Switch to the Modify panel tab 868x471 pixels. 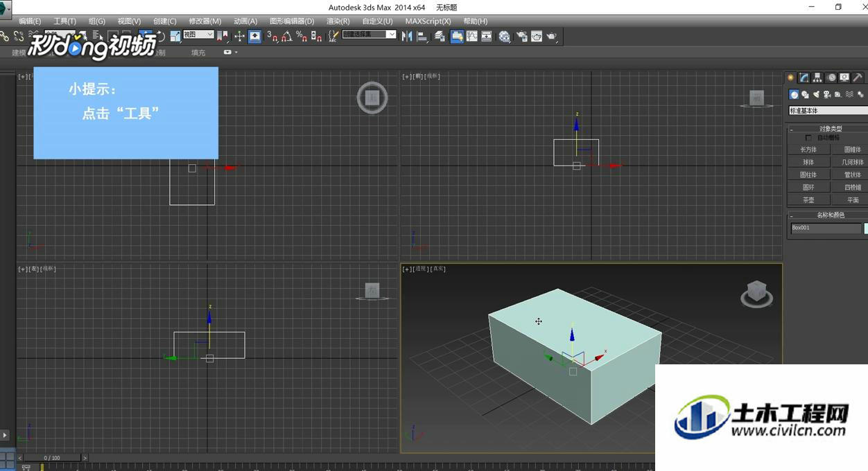pos(804,78)
